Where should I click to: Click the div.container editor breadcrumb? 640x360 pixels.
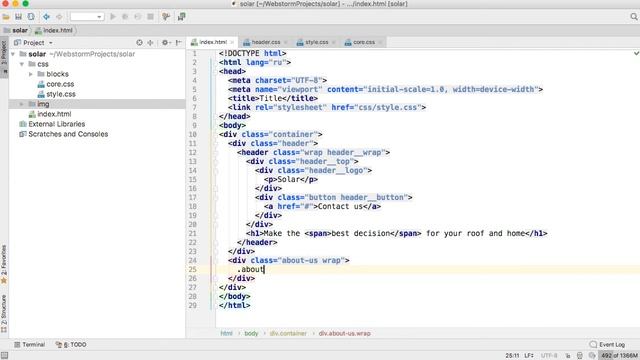tap(288, 333)
